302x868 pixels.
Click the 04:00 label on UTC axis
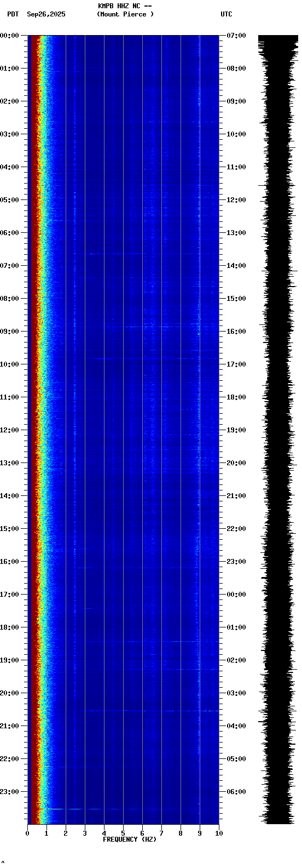click(x=236, y=726)
